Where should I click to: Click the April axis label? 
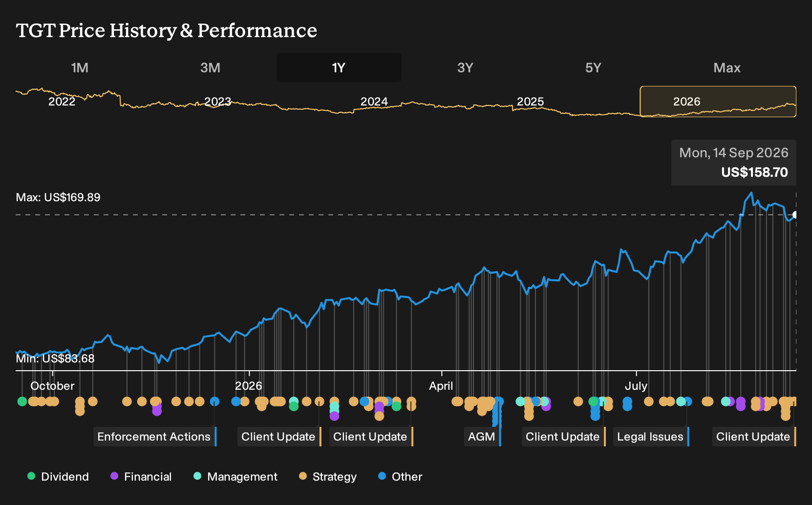441,386
